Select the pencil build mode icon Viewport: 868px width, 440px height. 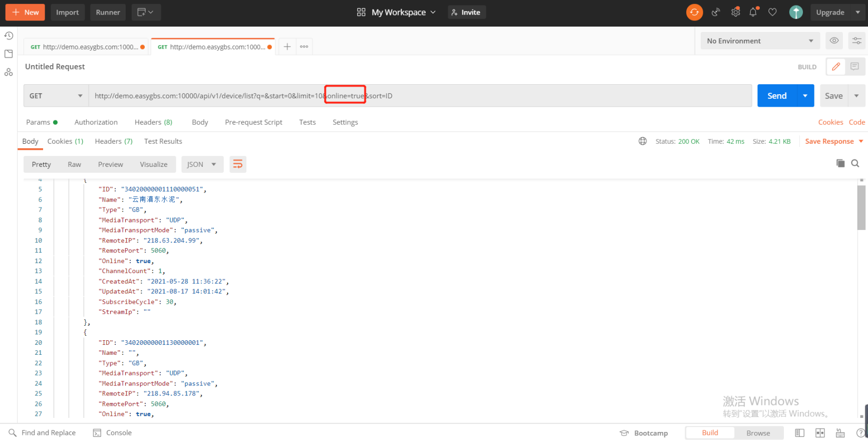click(835, 67)
